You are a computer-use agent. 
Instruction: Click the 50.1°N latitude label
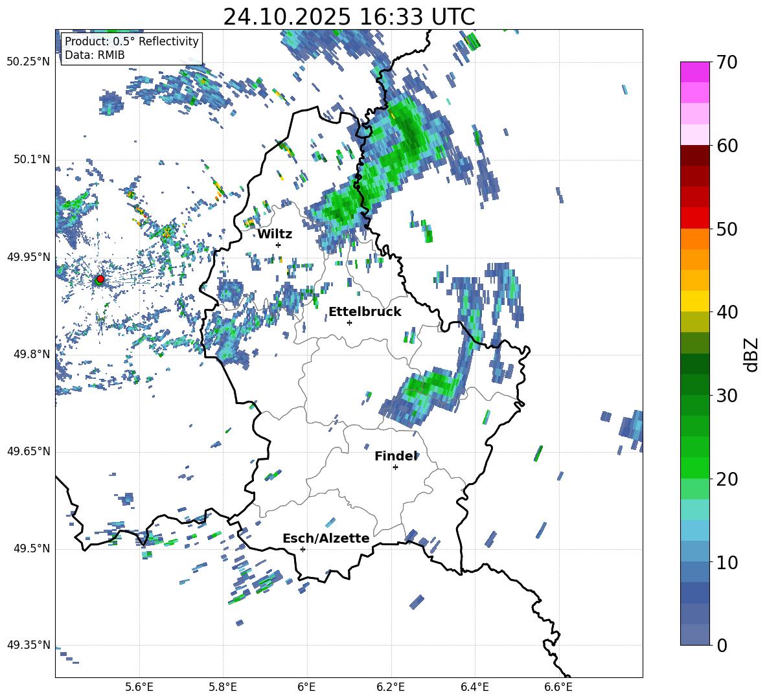coord(31,159)
